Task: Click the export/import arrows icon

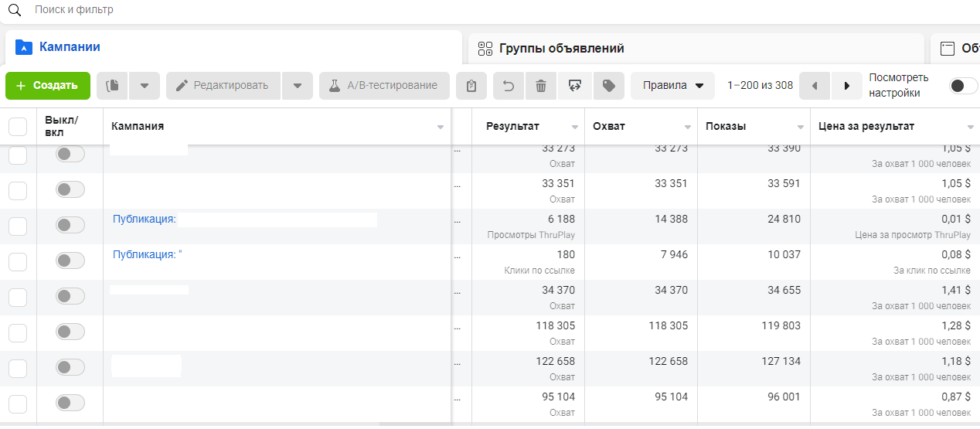Action: pos(574,86)
